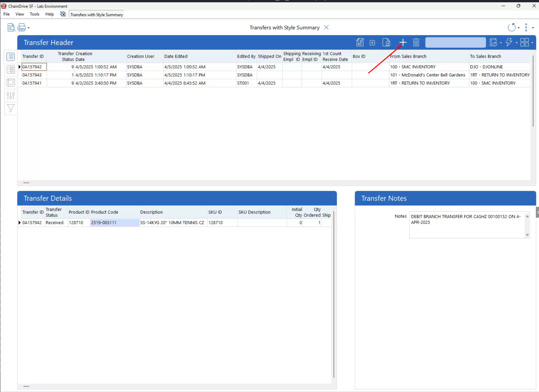Click the Notes text box
The height and width of the screenshot is (392, 539).
tap(467, 225)
